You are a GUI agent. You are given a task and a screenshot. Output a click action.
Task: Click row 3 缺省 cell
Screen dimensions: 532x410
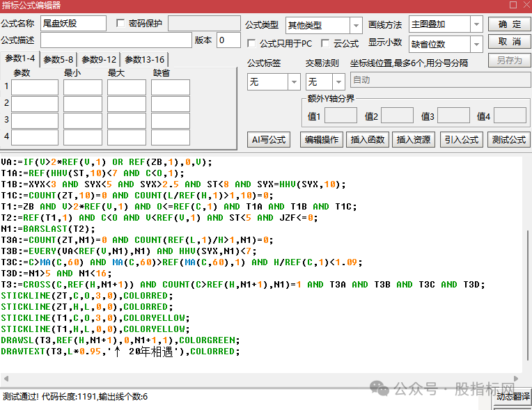tap(171, 120)
